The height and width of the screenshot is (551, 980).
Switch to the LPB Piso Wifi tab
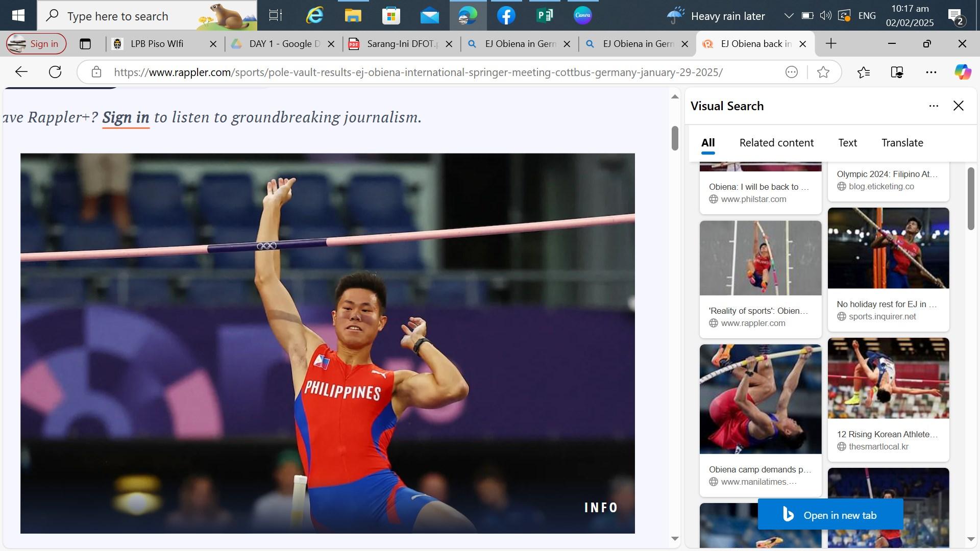pos(156,44)
